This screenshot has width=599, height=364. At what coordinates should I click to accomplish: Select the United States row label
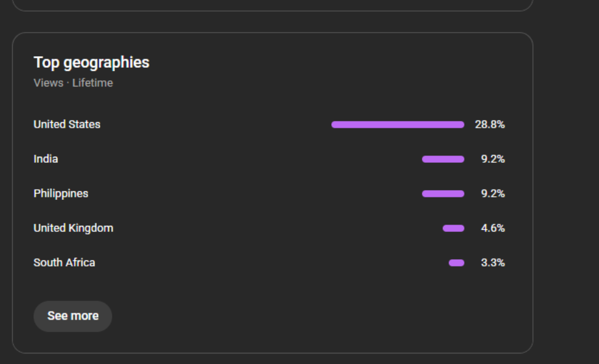click(x=67, y=125)
